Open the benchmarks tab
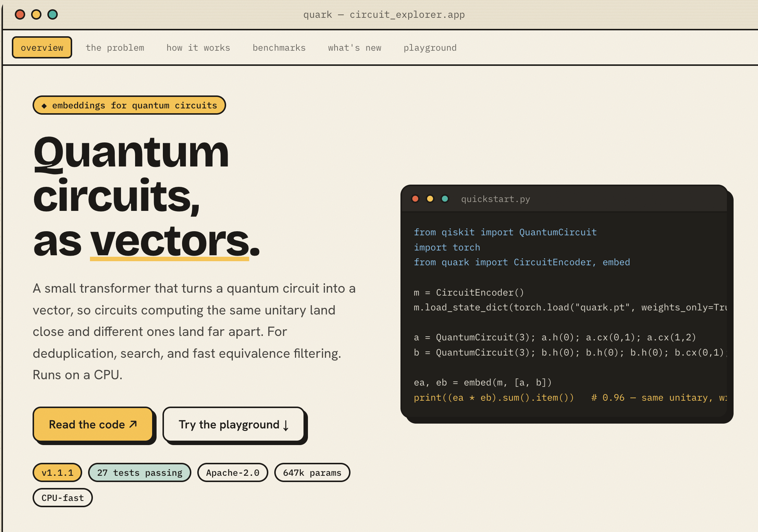This screenshot has height=532, width=758. [279, 48]
